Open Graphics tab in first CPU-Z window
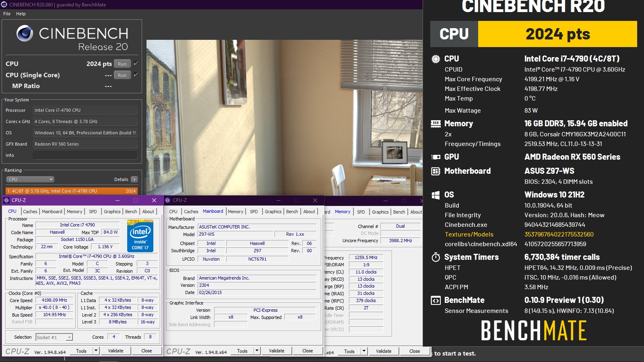 112,212
